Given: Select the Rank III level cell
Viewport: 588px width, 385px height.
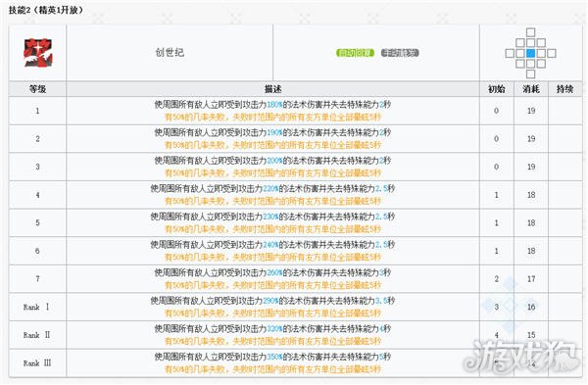Looking at the screenshot, I should 37,362.
